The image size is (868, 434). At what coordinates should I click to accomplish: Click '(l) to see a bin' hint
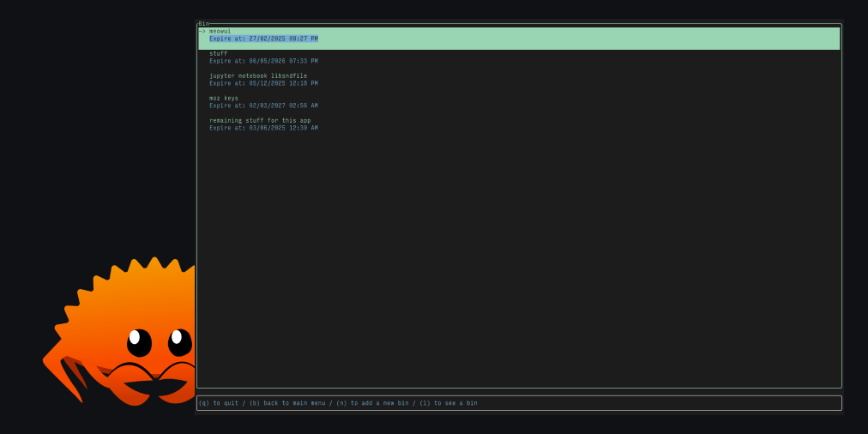[x=449, y=403]
